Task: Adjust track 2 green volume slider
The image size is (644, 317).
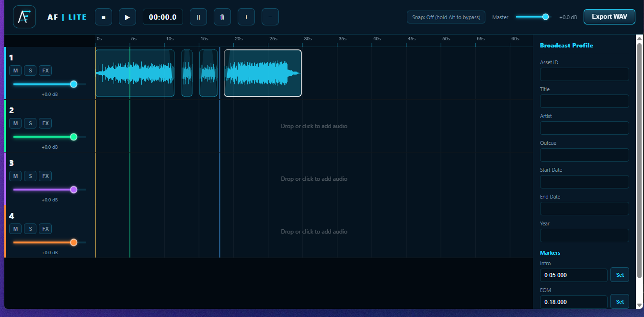Action: coord(49,137)
